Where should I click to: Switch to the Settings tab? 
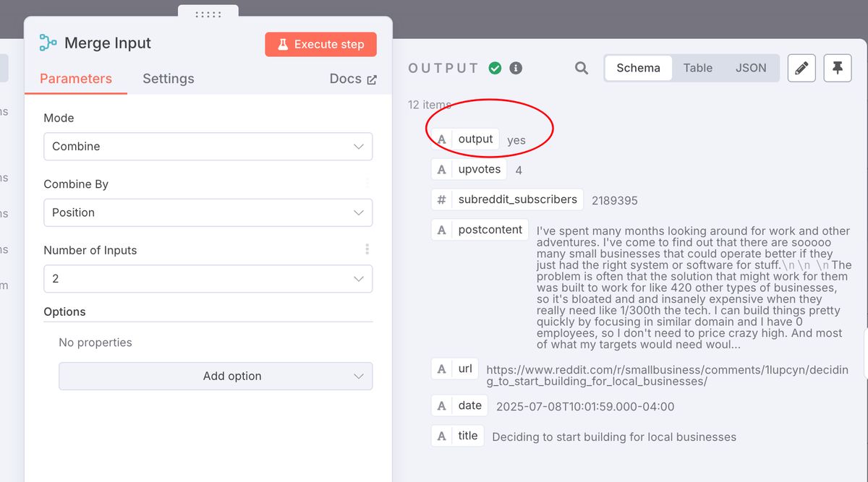[x=168, y=79]
